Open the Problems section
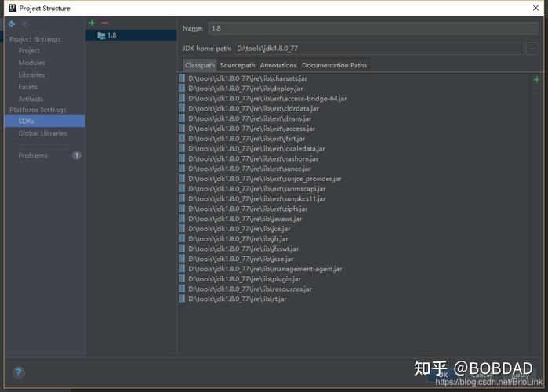 33,155
